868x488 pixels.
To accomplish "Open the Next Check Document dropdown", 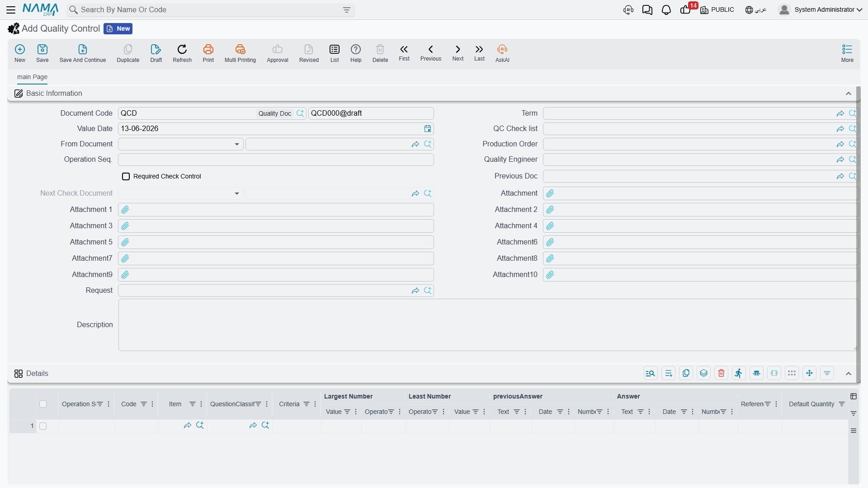I will 236,193.
